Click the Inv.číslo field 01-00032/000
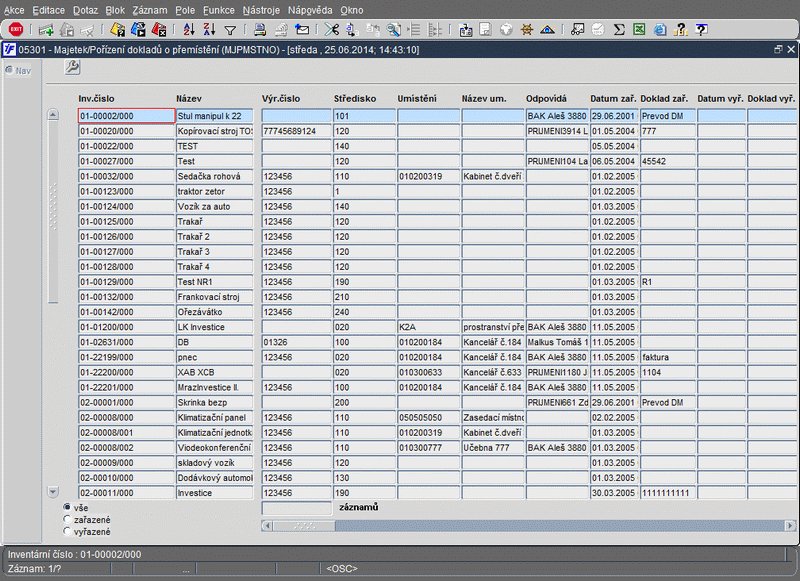This screenshot has width=800, height=581. click(126, 176)
